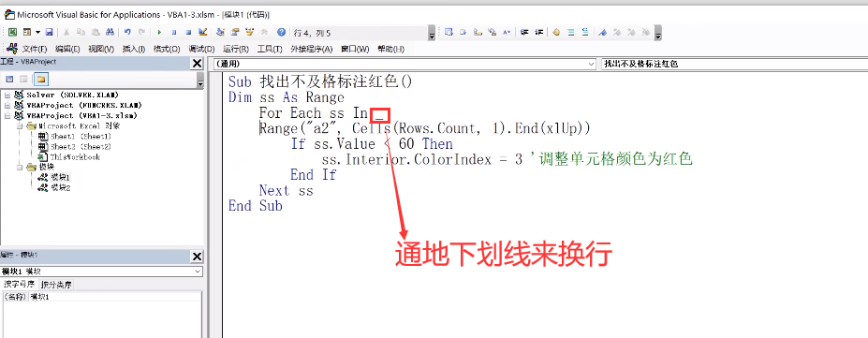
Task: Select 模块2 in the project tree
Action: pyautogui.click(x=60, y=188)
